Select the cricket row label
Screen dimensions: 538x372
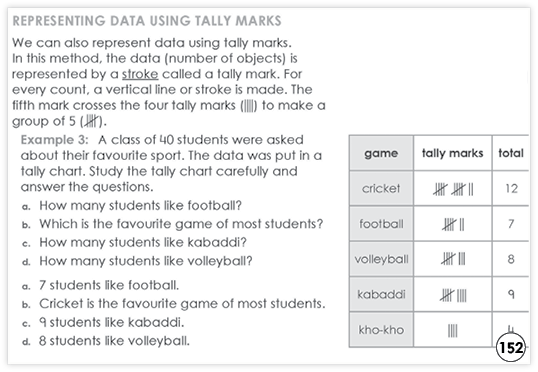pos(381,188)
